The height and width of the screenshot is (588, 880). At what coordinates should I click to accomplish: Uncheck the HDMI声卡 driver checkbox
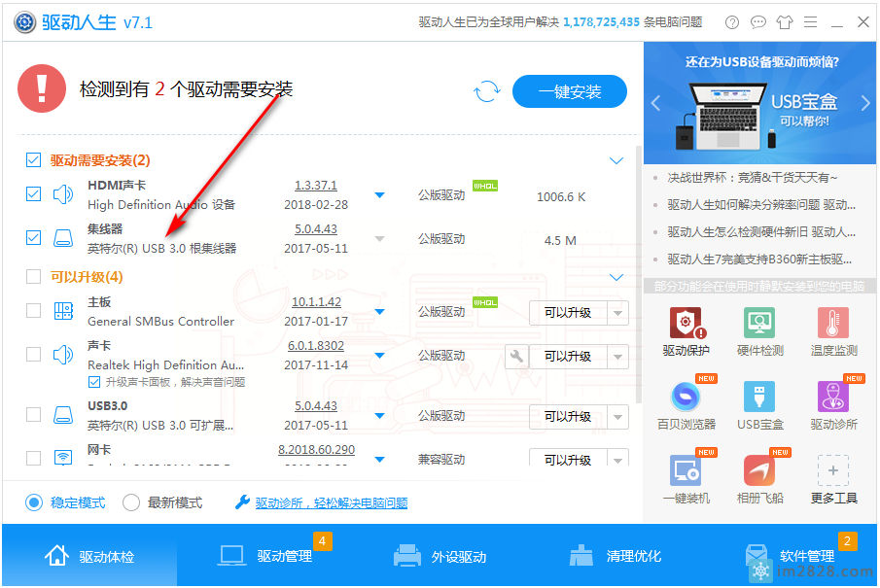(x=34, y=194)
